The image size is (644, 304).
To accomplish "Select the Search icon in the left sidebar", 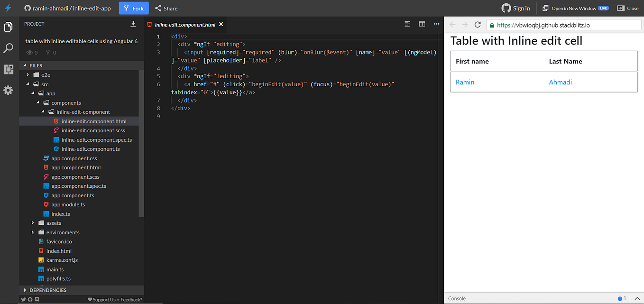I will click(8, 47).
